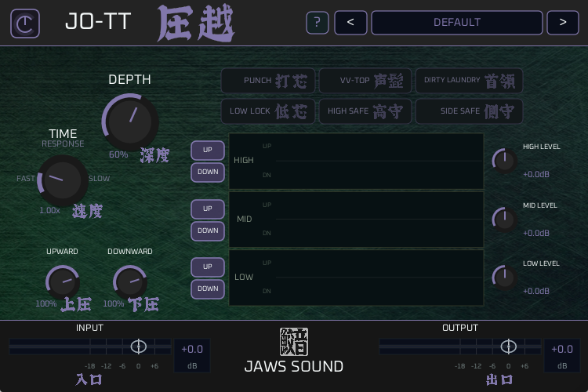
Task: Toggle the PUNCH mode button
Action: pos(268,81)
